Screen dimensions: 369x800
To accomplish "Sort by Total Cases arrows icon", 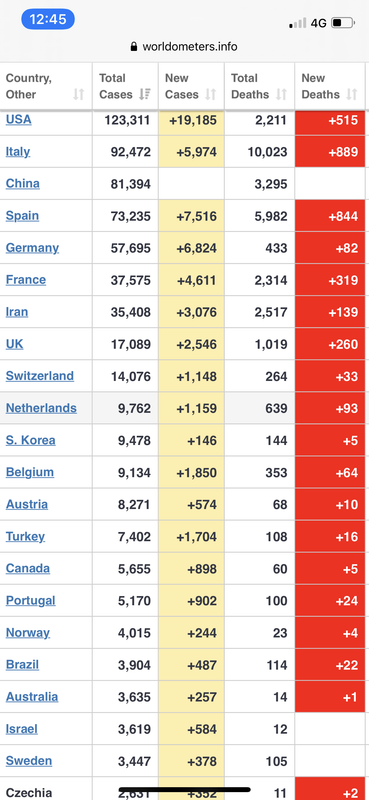I will tap(145, 94).
